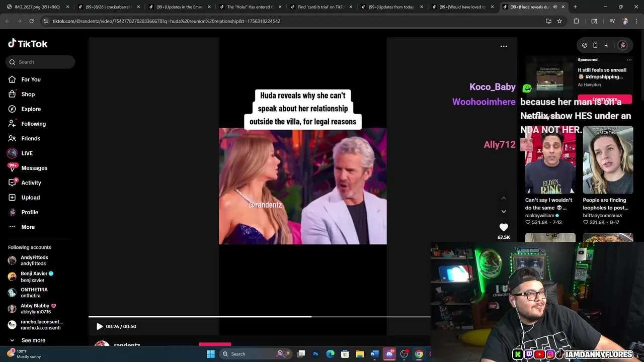Click the TikTok search field
The image size is (644, 362).
[41, 62]
